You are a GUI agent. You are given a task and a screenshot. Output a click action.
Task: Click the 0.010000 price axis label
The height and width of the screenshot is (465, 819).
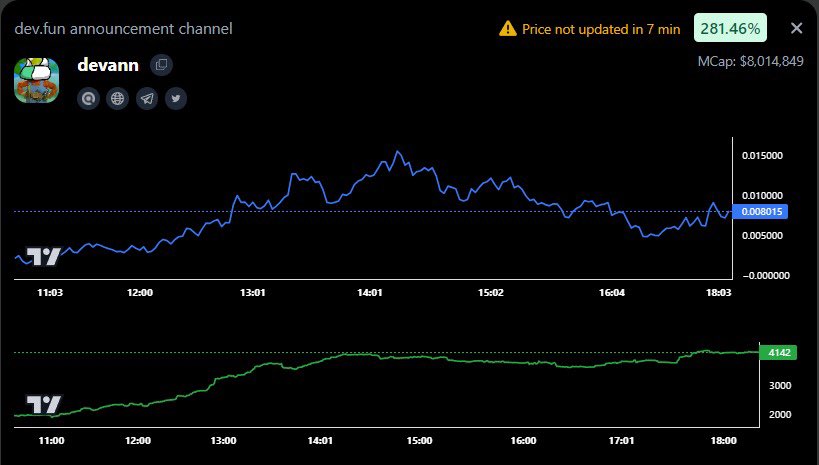[762, 195]
